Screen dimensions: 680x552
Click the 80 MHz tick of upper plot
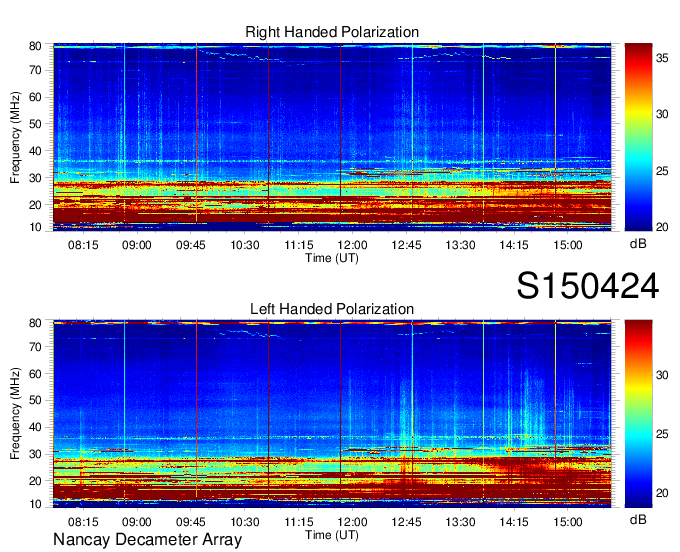(35, 46)
